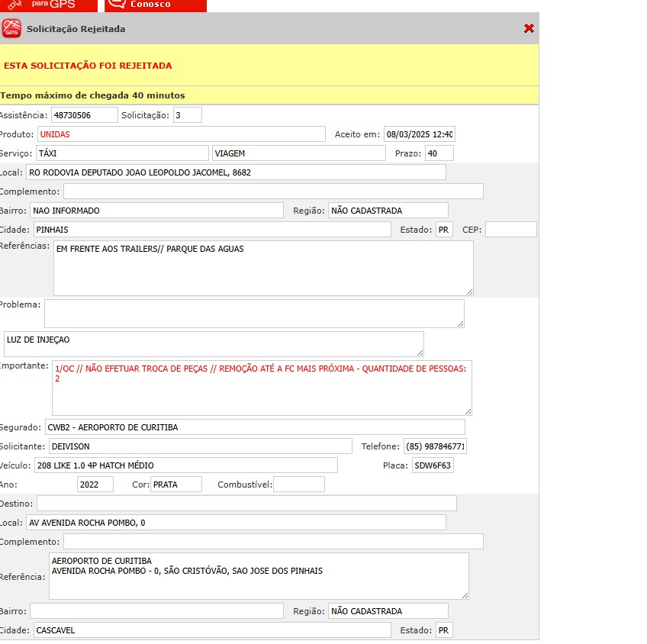Click the destination Complemento empty field
647x644 pixels.
click(x=273, y=541)
